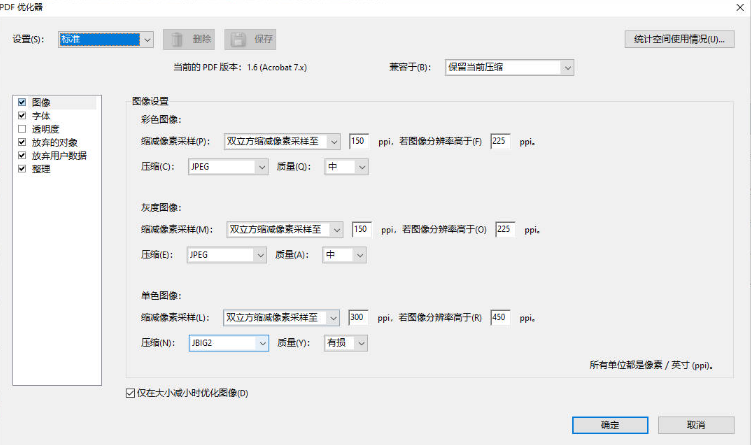Viewport: 751px width, 445px height.
Task: Click the 当前的 PDF 版本 1.6 text
Action: coord(240,68)
